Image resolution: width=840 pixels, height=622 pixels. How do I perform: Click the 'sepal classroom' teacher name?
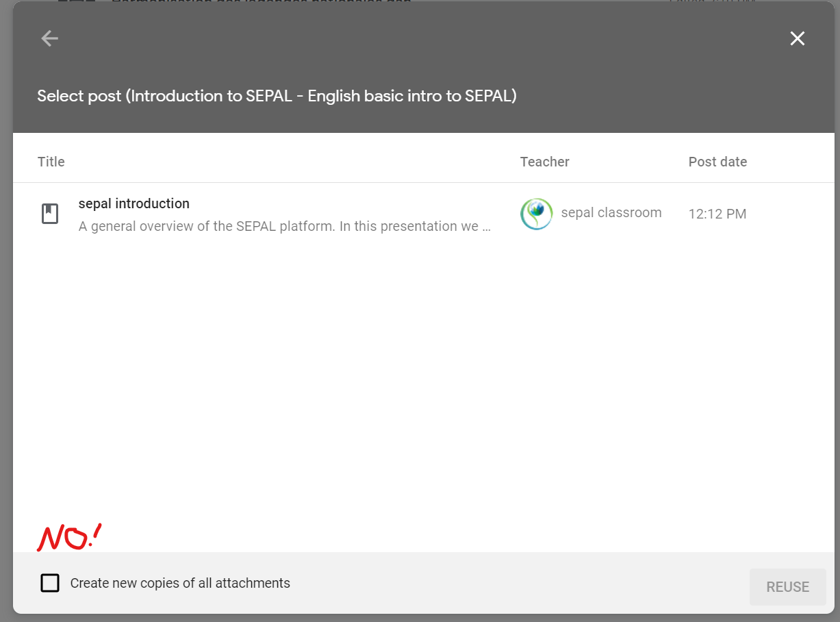click(611, 212)
